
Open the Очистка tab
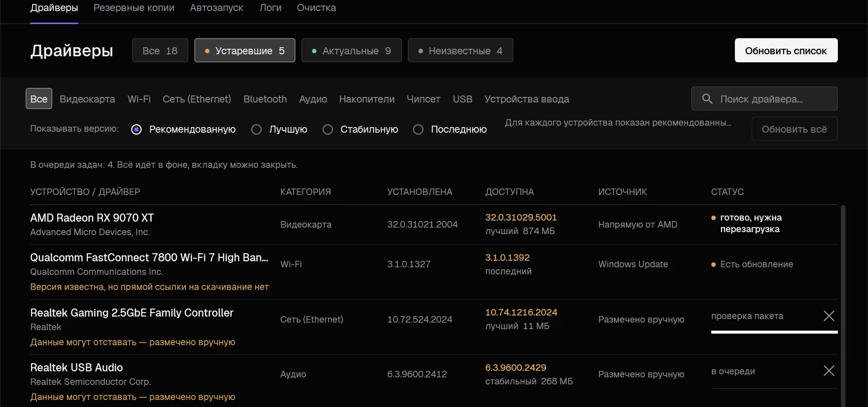(x=316, y=8)
